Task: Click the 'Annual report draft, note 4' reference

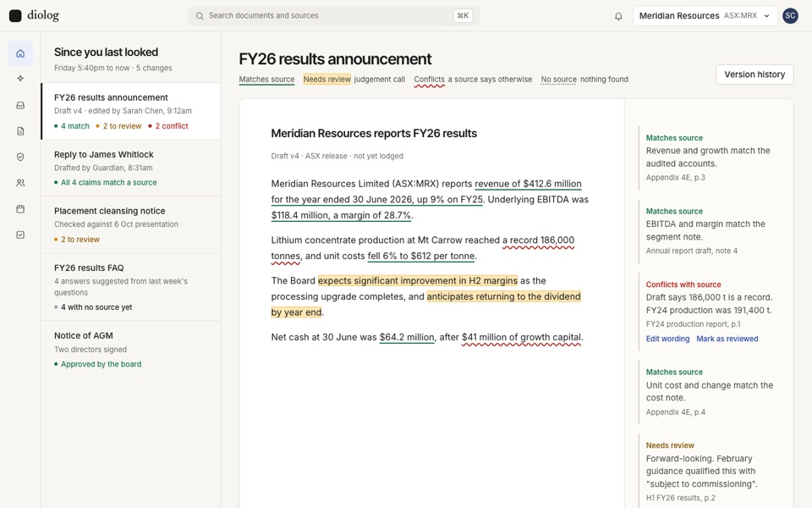Action: click(691, 251)
